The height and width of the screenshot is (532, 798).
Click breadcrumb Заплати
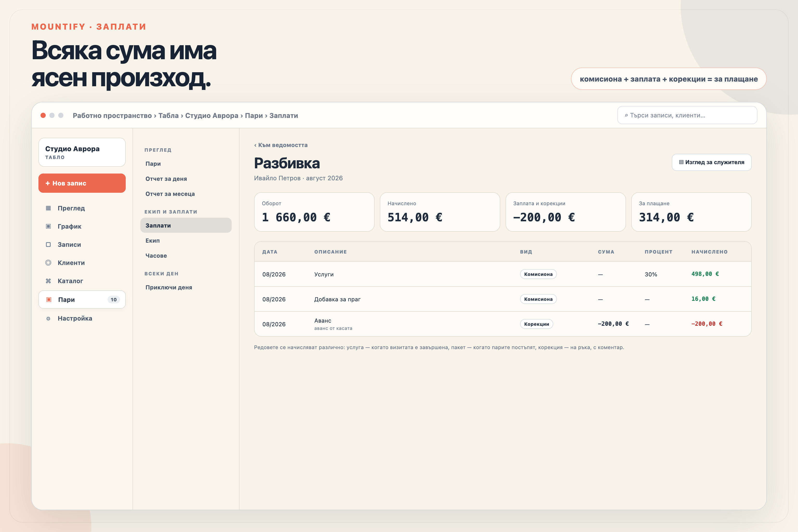tap(284, 116)
